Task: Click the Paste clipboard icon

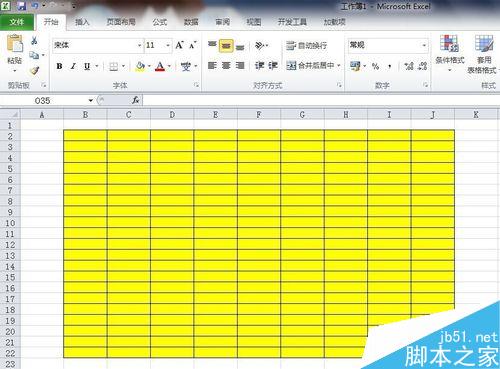Action: pyautogui.click(x=15, y=44)
